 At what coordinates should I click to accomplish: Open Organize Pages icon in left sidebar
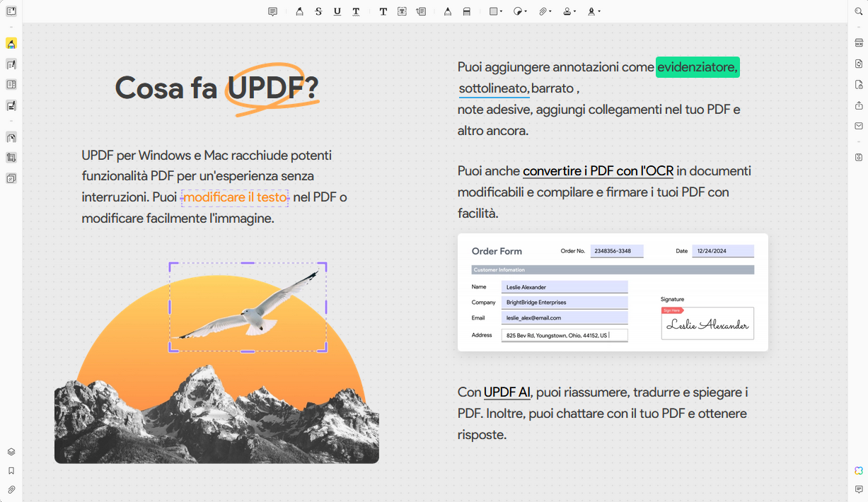(11, 137)
